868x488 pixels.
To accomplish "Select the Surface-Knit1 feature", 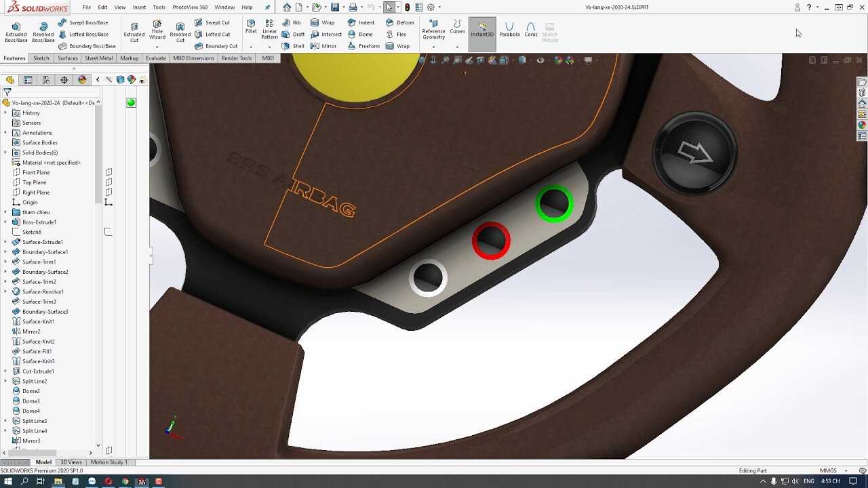I will tap(38, 322).
